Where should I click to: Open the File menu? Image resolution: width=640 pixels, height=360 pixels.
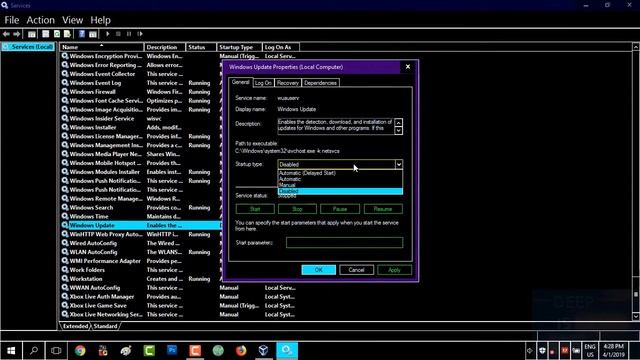pyautogui.click(x=12, y=20)
